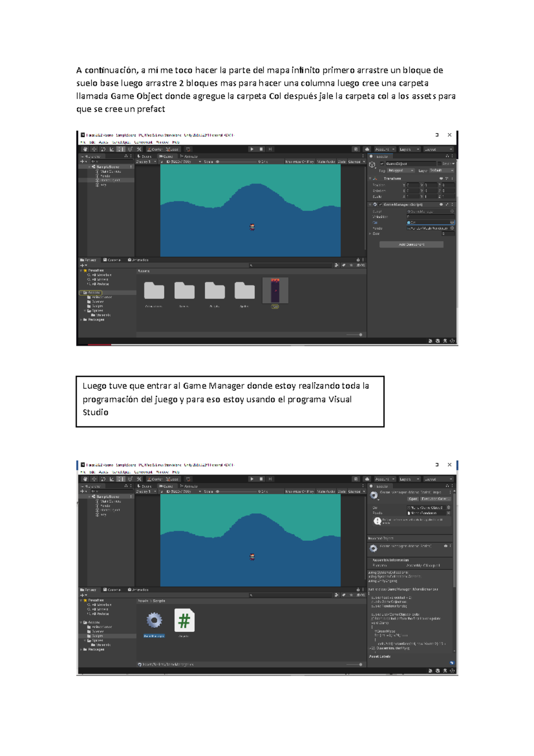Select the GameManager gear script asset

[154, 620]
